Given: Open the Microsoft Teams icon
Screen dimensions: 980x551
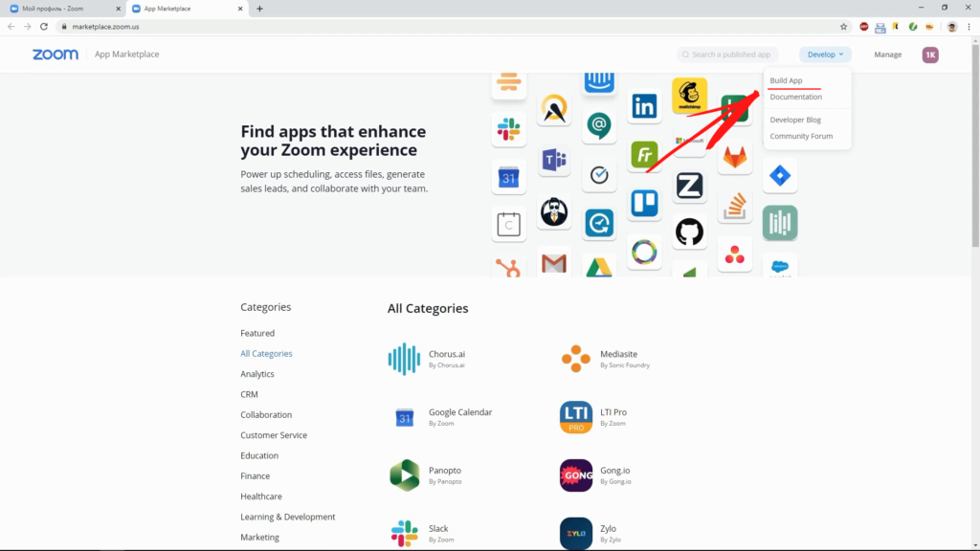Looking at the screenshot, I should click(553, 160).
